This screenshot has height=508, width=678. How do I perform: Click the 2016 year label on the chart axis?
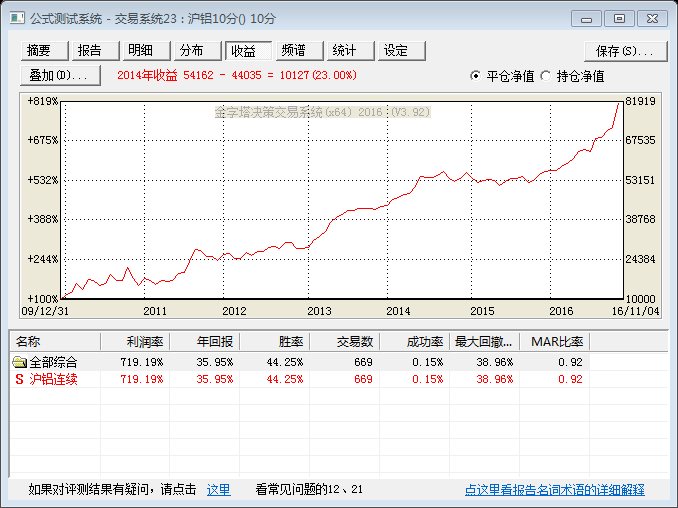coord(561,311)
